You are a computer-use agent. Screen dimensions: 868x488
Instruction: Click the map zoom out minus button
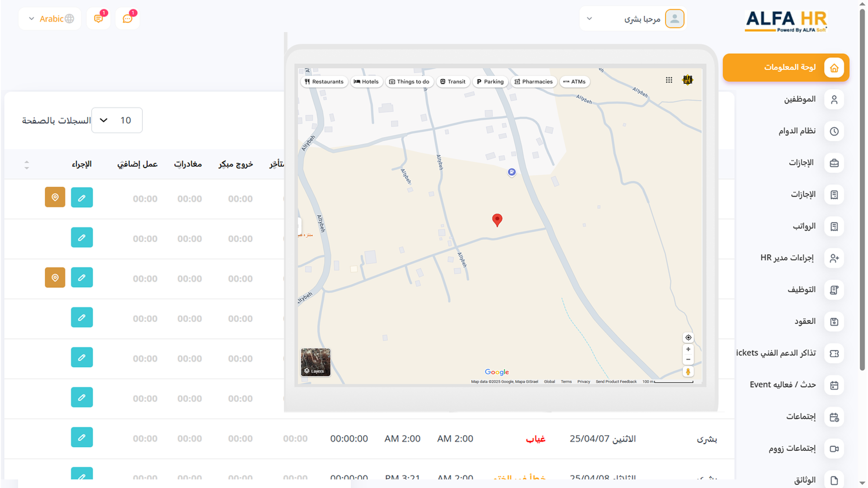[x=688, y=360]
